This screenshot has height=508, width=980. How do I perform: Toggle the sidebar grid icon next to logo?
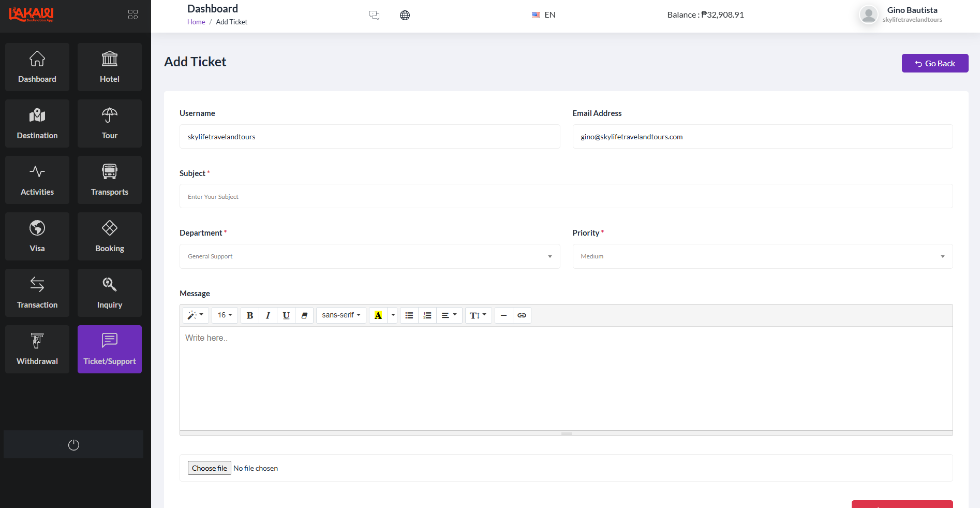point(133,14)
